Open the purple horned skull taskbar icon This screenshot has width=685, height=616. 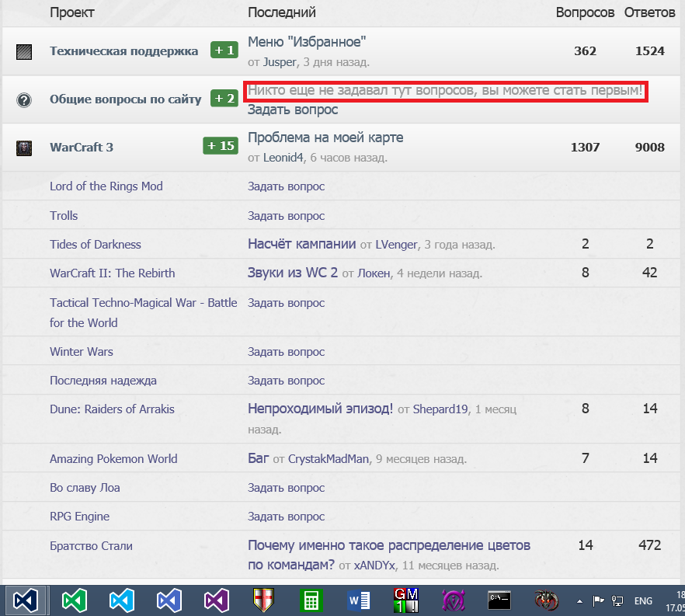pos(454,600)
